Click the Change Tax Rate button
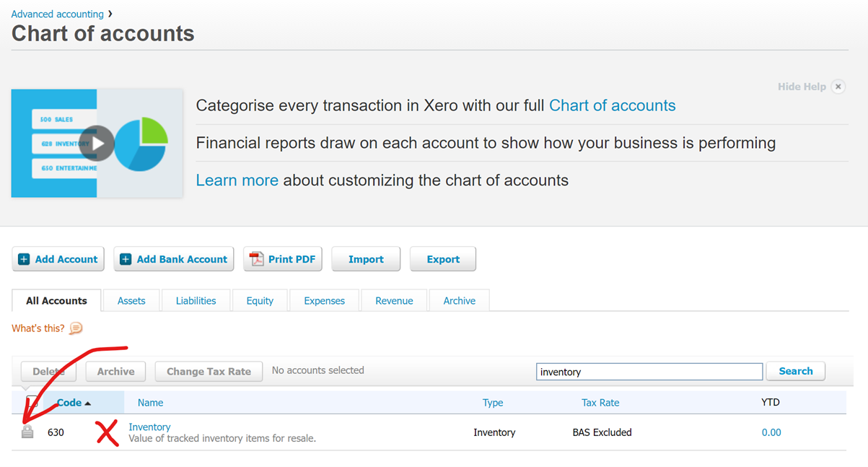This screenshot has width=868, height=467. 209,371
